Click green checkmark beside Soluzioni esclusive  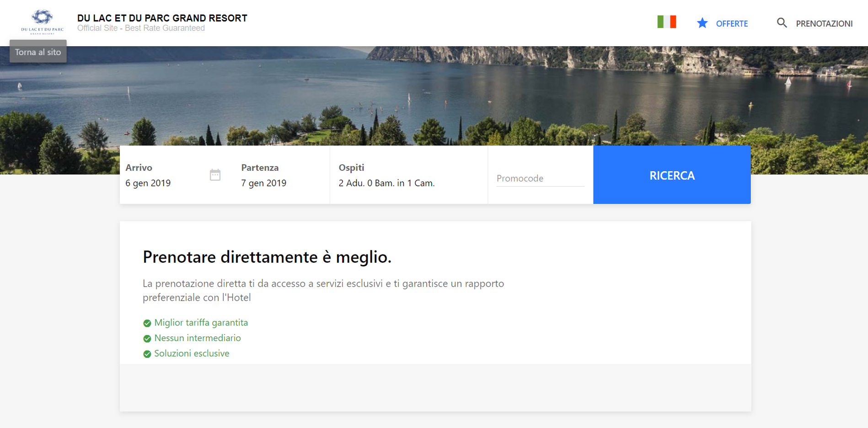(147, 354)
